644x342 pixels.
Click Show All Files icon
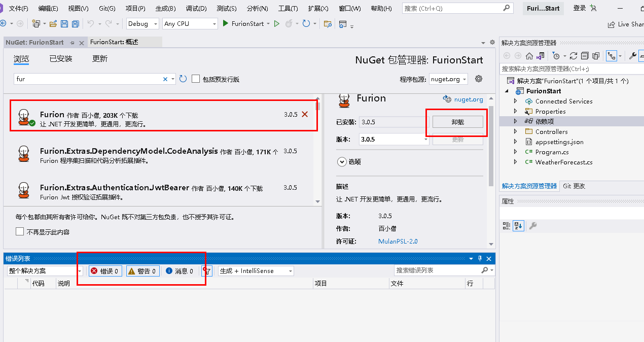tap(596, 56)
